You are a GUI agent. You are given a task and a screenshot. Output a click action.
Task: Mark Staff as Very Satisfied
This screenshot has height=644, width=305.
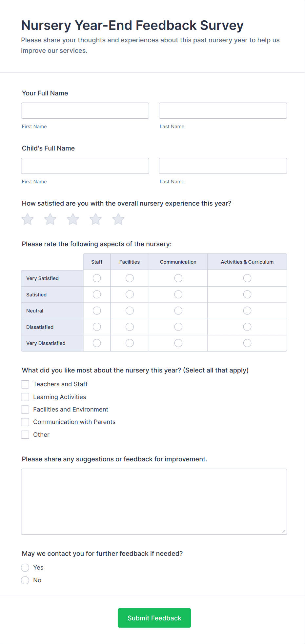tap(97, 278)
